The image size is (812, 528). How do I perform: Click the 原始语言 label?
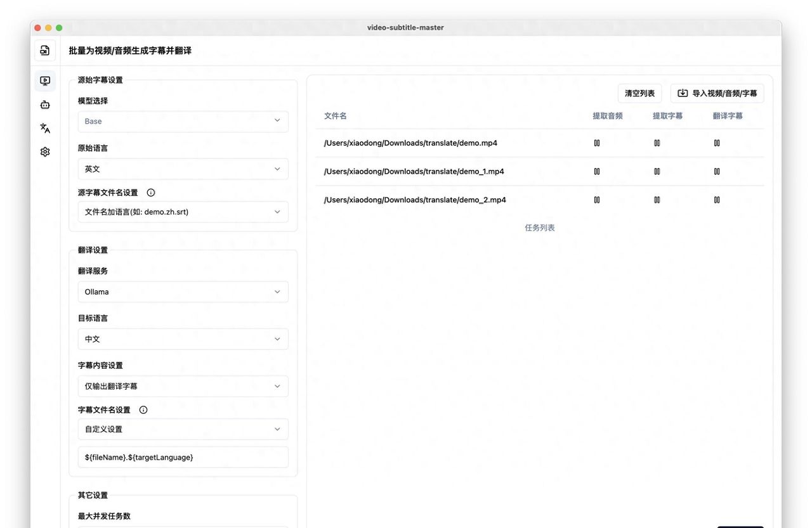(x=93, y=148)
